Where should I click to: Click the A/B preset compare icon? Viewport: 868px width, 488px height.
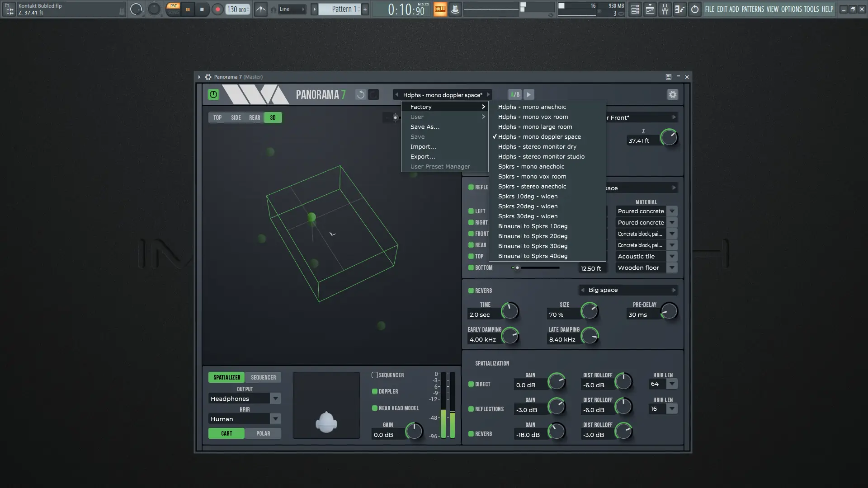pos(515,94)
